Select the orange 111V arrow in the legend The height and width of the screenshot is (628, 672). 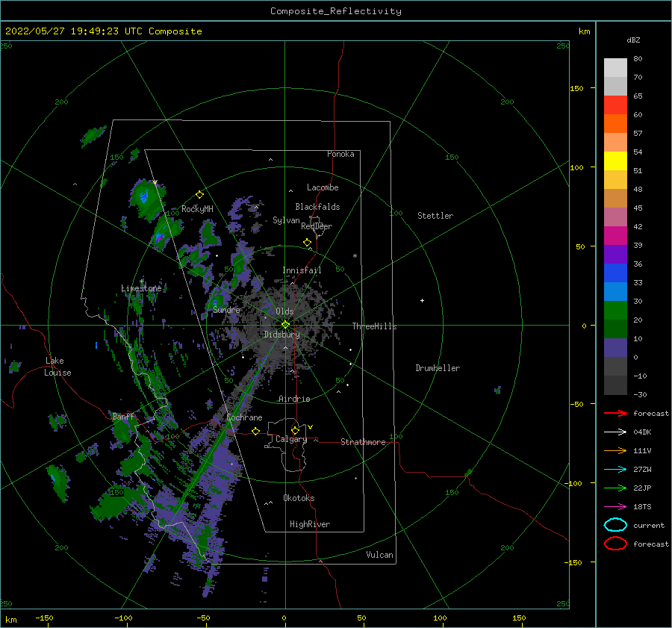click(x=615, y=450)
